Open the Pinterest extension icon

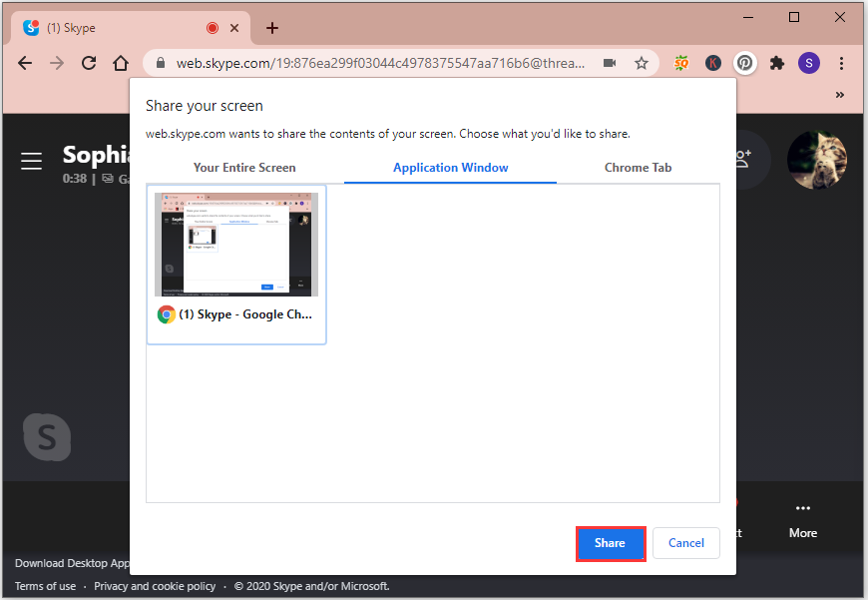(x=745, y=63)
